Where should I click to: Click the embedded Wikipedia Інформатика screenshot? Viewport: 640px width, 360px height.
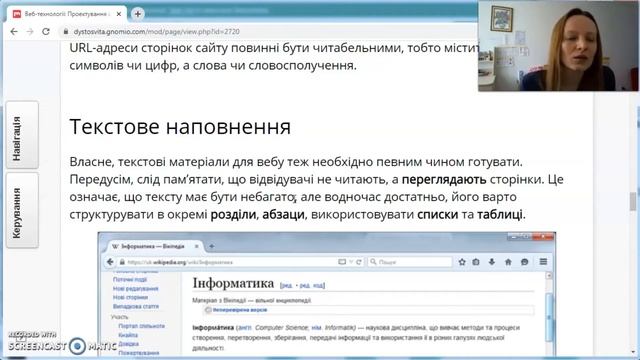[327, 294]
